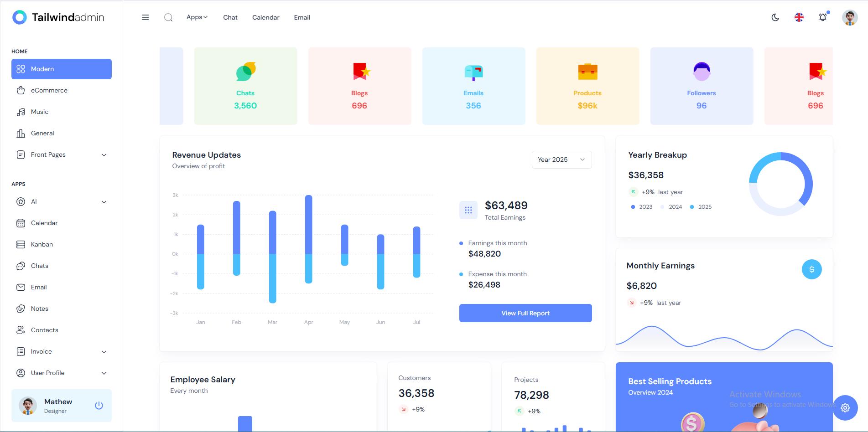Click the dollar icon in Monthly Earnings

(x=811, y=269)
